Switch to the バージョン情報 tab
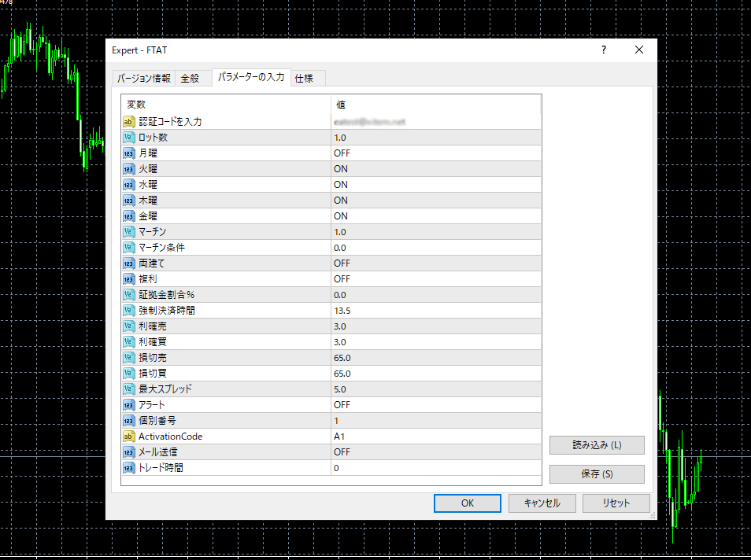This screenshot has width=751, height=560. click(x=143, y=79)
